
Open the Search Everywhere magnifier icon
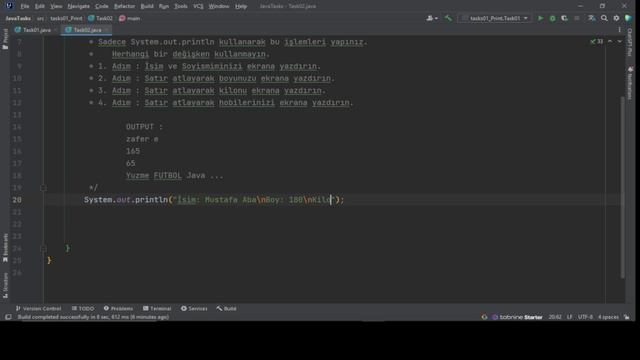[x=604, y=18]
